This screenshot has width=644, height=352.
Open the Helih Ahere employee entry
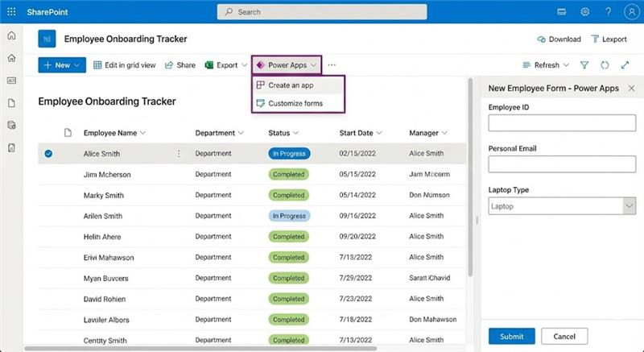click(102, 237)
